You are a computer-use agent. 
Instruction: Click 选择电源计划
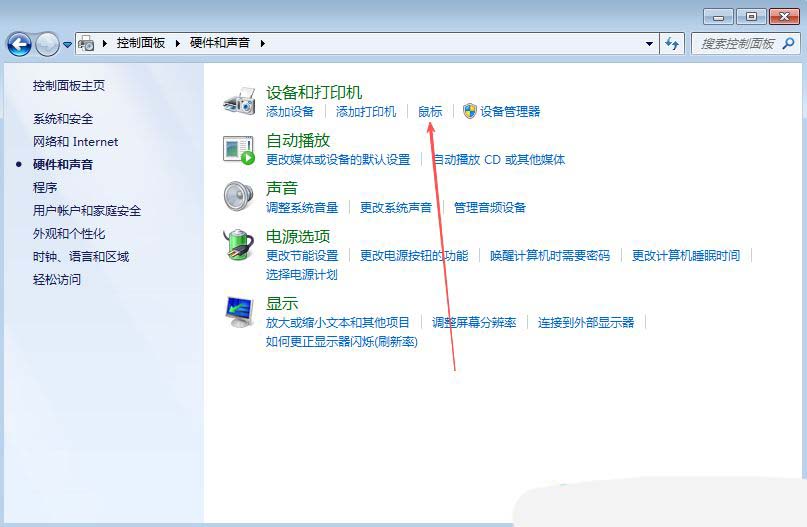(302, 274)
